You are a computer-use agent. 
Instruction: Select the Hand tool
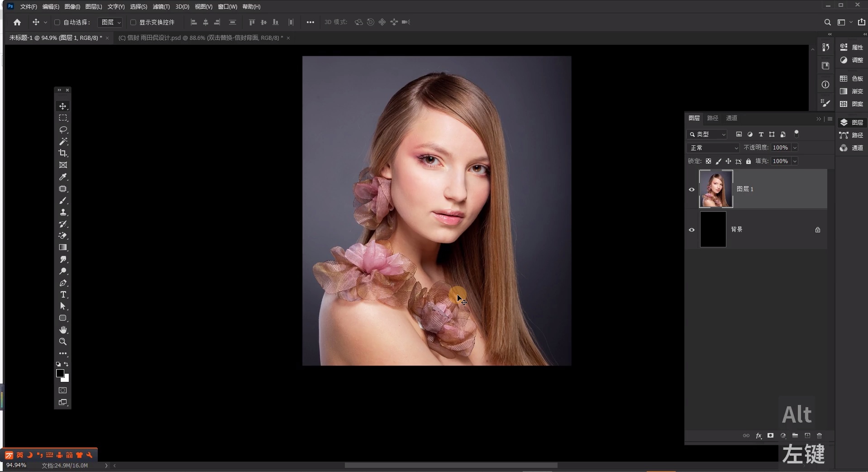63,330
